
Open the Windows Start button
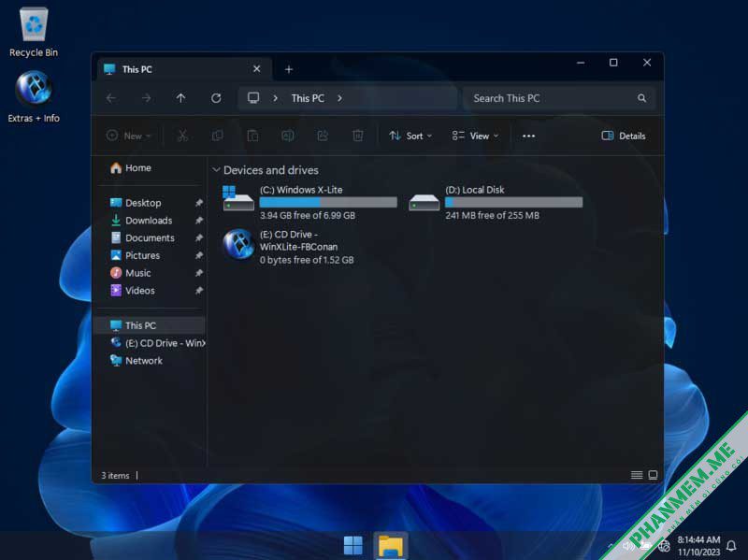(353, 545)
